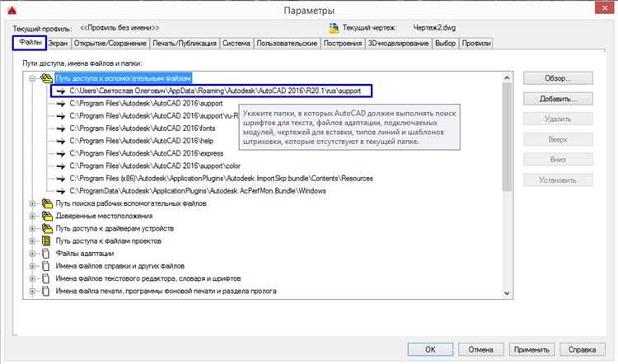Click file icon beside Файлы адаптации
The image size is (618, 364).
click(46, 254)
